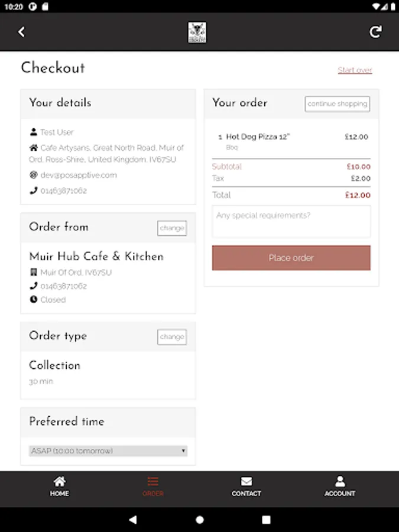Viewport: 399px width, 532px height.
Task: Change the Order type
Action: pyautogui.click(x=172, y=337)
